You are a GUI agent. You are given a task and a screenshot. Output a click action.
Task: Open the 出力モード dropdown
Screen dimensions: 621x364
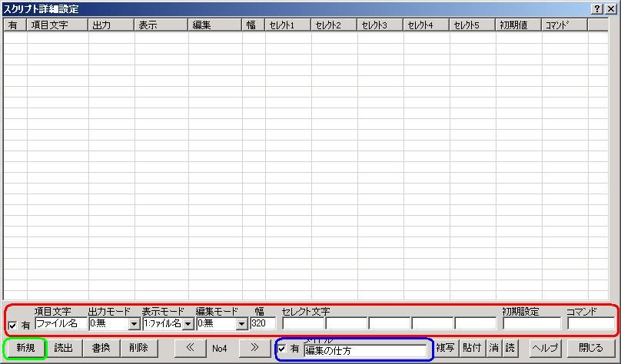click(x=134, y=324)
